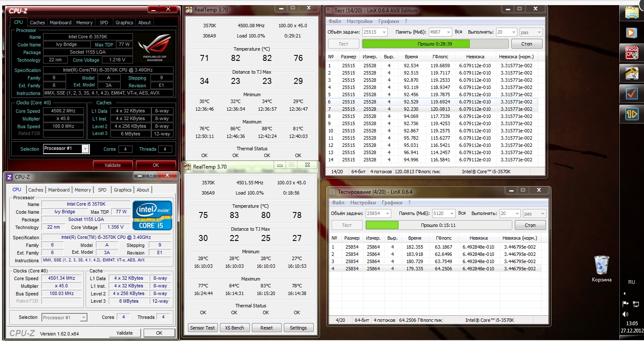Open Настройки menu in LinX AVX Edition
The image size is (644, 341).
point(359,21)
